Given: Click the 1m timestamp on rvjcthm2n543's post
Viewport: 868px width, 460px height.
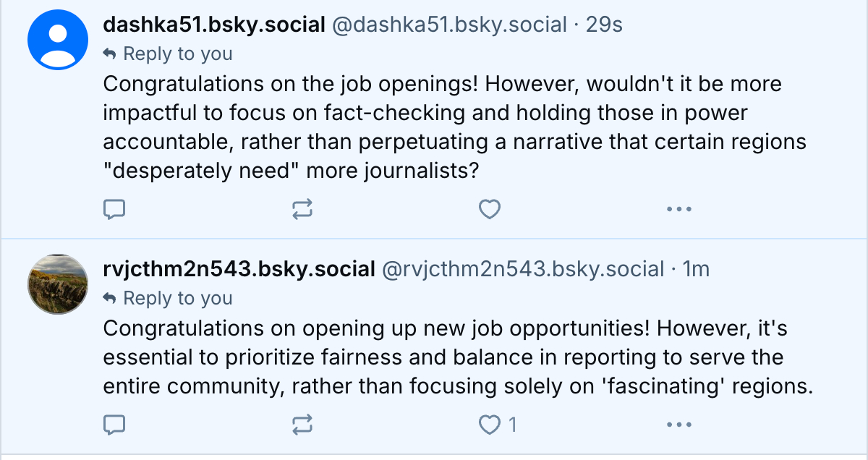Looking at the screenshot, I should 697,270.
